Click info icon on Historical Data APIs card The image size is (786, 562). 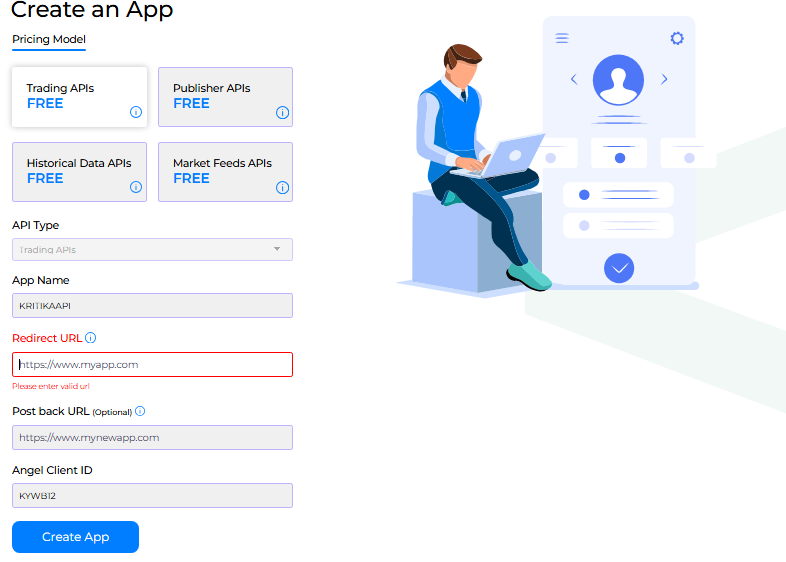coord(136,187)
